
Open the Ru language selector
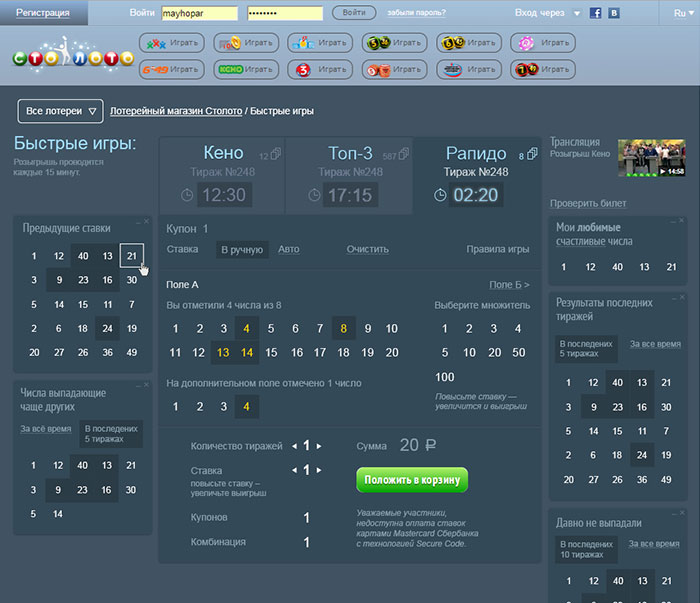(680, 13)
